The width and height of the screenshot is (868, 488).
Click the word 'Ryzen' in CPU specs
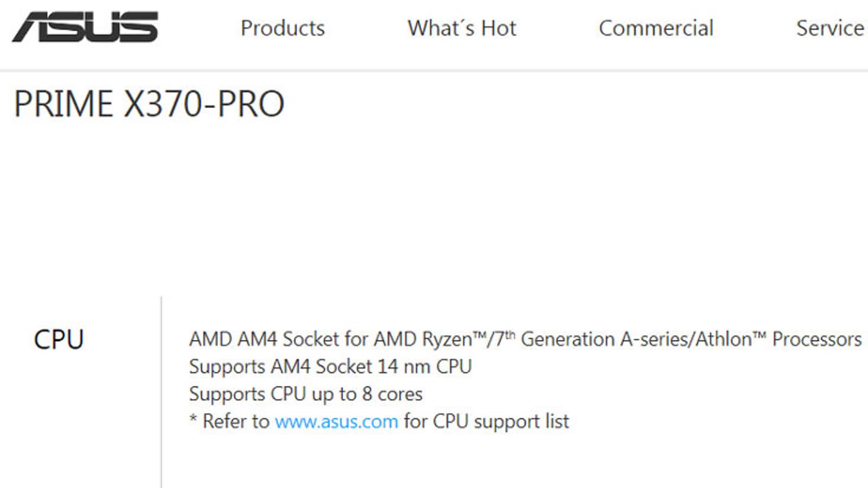447,339
